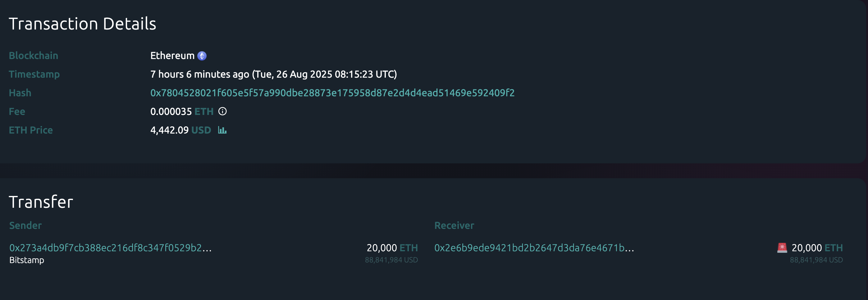Click the Receiver column label
868x300 pixels.
point(454,225)
